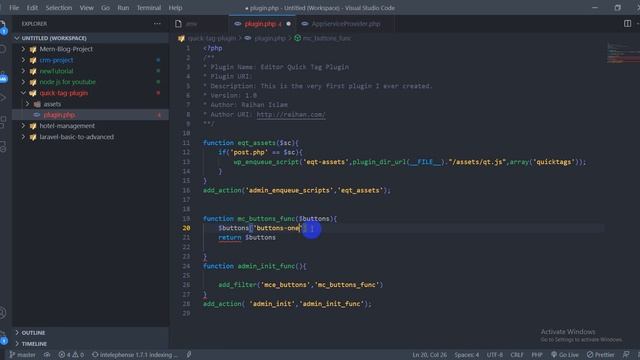Click the quick-tag-plugin breadcrumb segment
The width and height of the screenshot is (640, 360).
[x=211, y=38]
